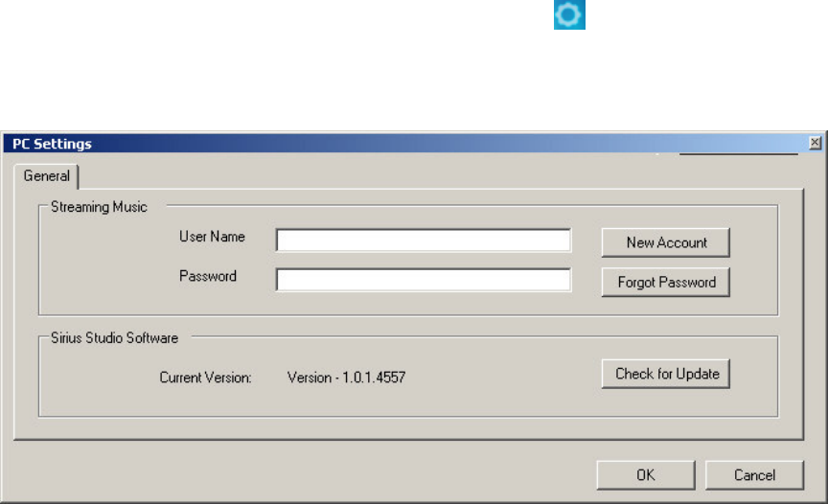The width and height of the screenshot is (828, 504).
Task: Click the User Name label
Action: click(x=212, y=237)
